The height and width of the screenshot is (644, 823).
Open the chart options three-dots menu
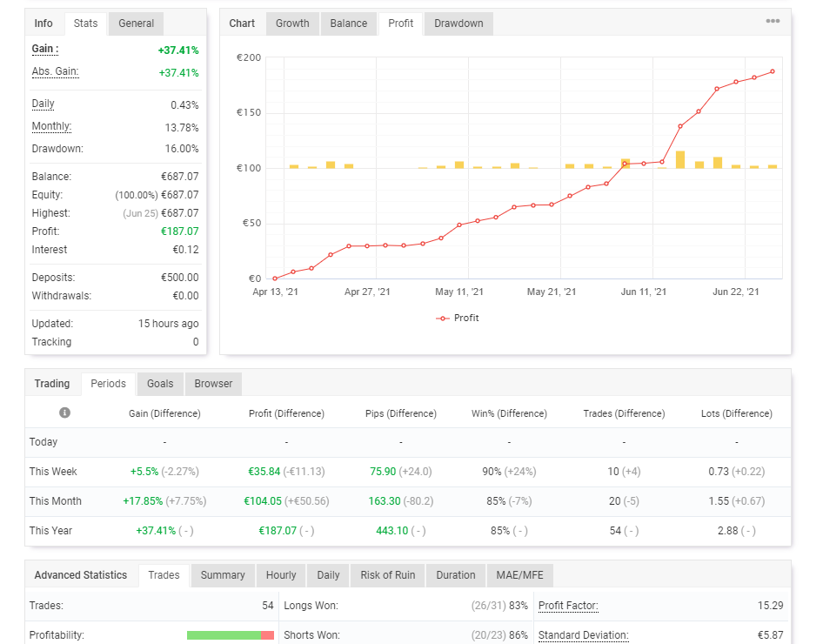coord(773,22)
